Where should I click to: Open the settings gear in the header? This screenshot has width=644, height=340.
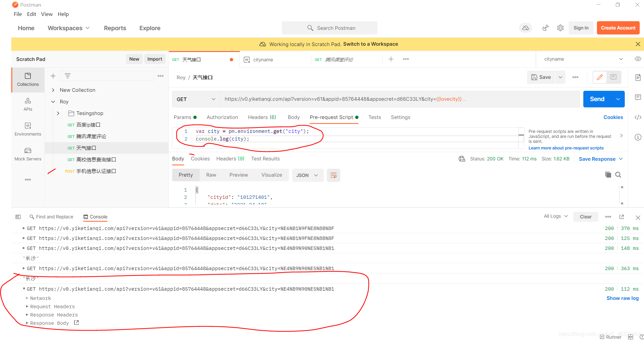coord(560,28)
